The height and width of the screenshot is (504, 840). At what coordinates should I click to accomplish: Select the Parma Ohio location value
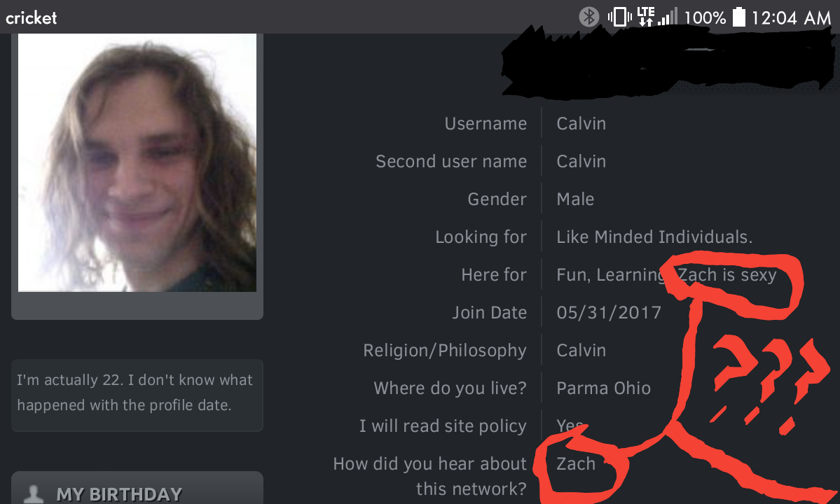[x=604, y=388]
